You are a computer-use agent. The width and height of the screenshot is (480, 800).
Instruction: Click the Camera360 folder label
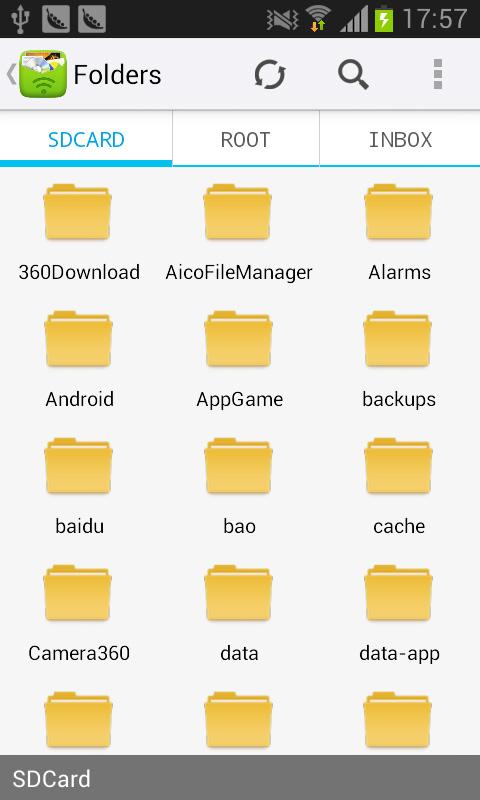(x=79, y=654)
